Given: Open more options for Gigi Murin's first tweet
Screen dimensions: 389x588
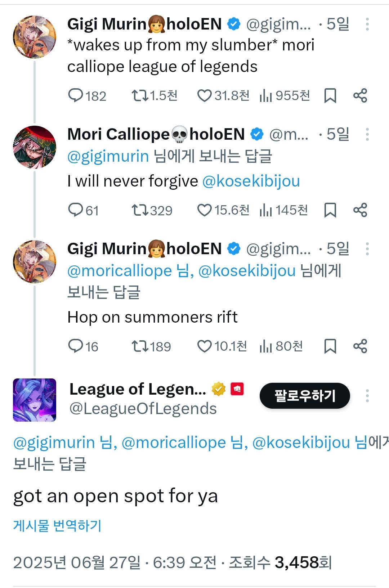Looking at the screenshot, I should 367,24.
